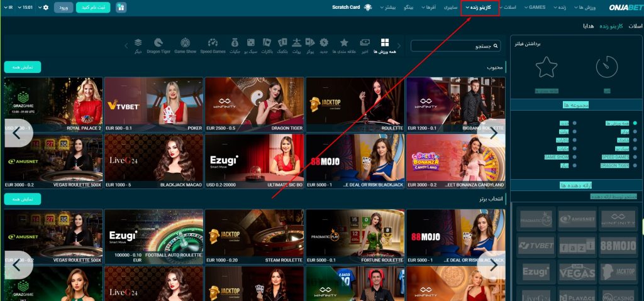Image resolution: width=644 pixels, height=301 pixels.
Task: Filter by Pragmatic Play provider logo
Action: point(536,220)
